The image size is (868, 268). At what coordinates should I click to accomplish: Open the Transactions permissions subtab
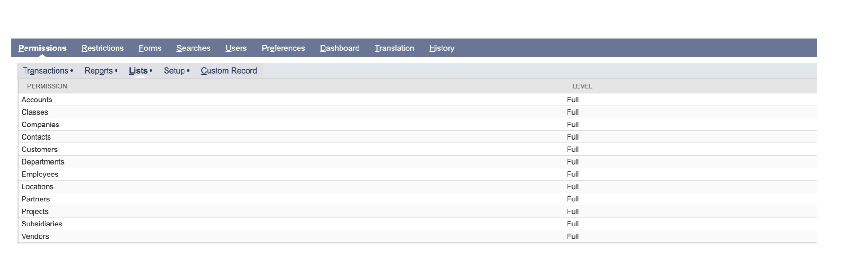coord(46,71)
